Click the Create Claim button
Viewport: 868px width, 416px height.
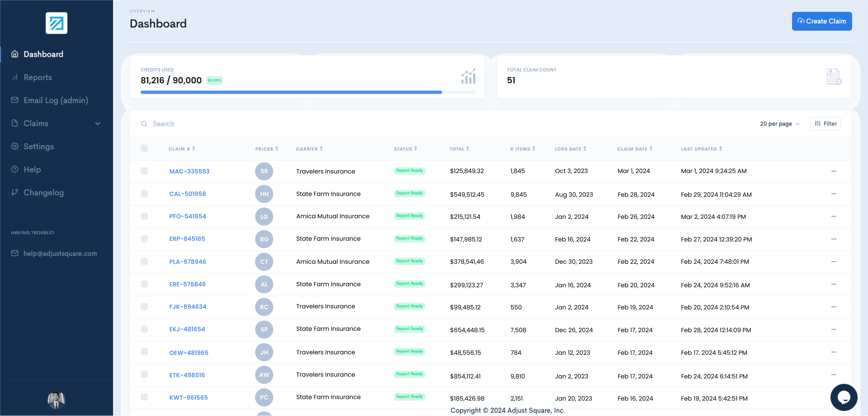click(822, 21)
